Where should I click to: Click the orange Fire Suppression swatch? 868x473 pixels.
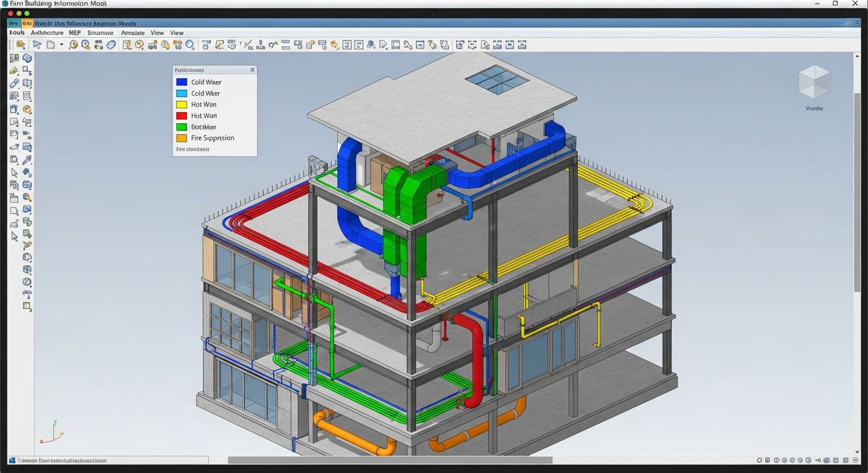pos(181,138)
